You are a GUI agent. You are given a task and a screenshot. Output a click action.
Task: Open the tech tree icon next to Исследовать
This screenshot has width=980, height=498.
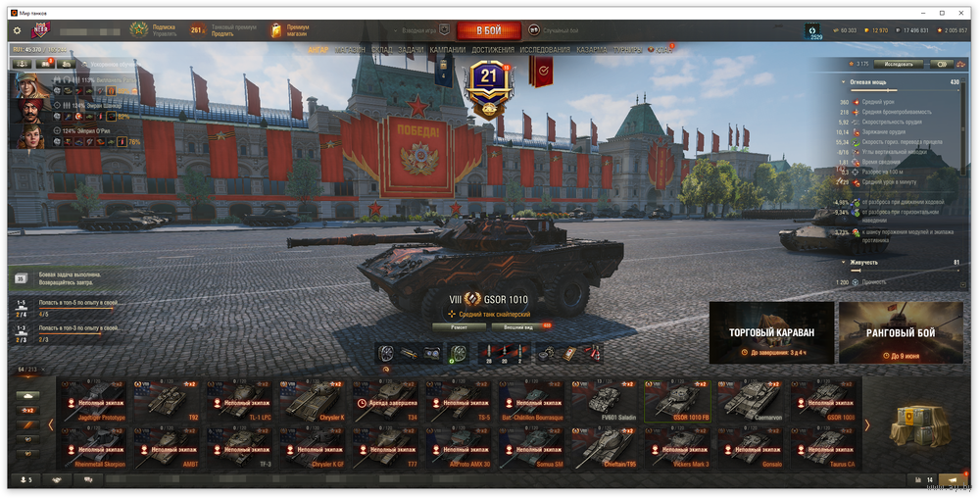pyautogui.click(x=959, y=64)
